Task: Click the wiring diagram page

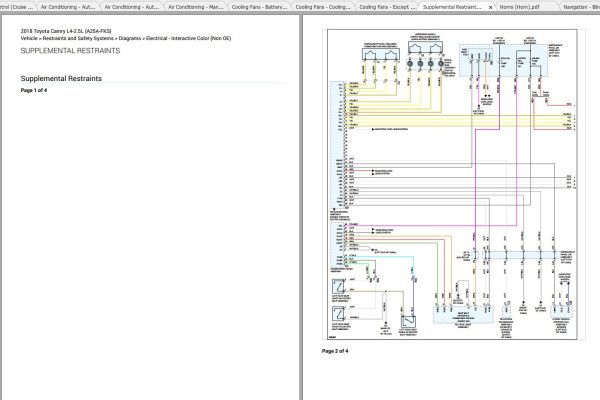Action: click(x=449, y=185)
